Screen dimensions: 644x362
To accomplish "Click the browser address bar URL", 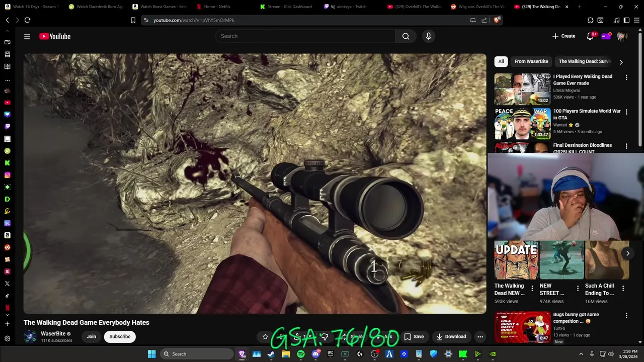I will click(194, 20).
